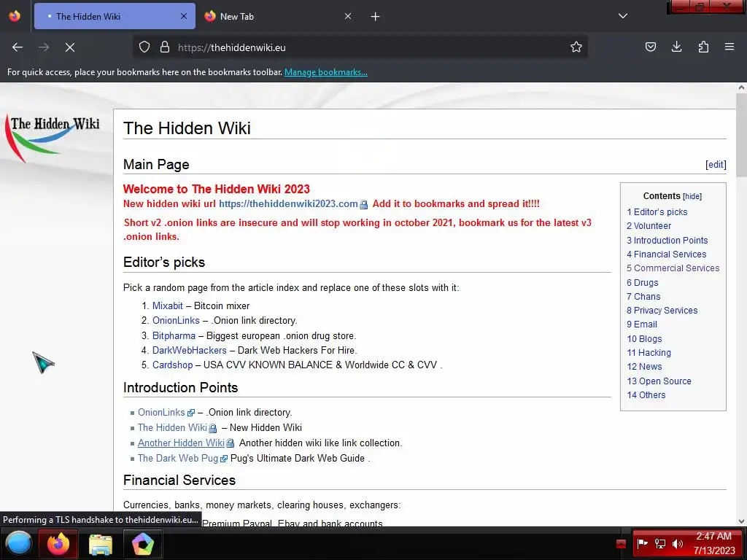Jump to Commercial Services in Contents
The width and height of the screenshot is (747, 560).
coord(673,268)
